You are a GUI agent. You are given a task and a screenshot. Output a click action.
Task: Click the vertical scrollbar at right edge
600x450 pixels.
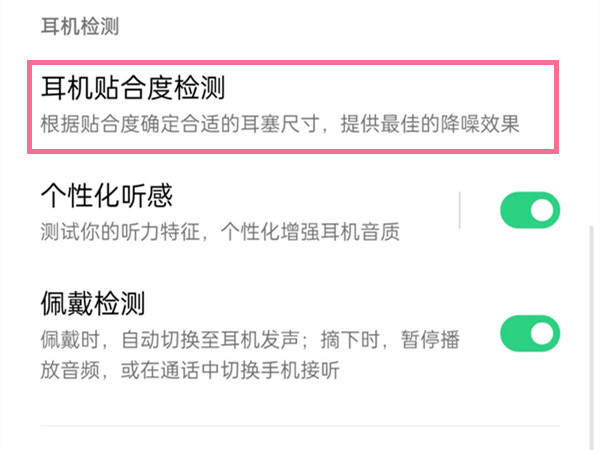(x=592, y=337)
